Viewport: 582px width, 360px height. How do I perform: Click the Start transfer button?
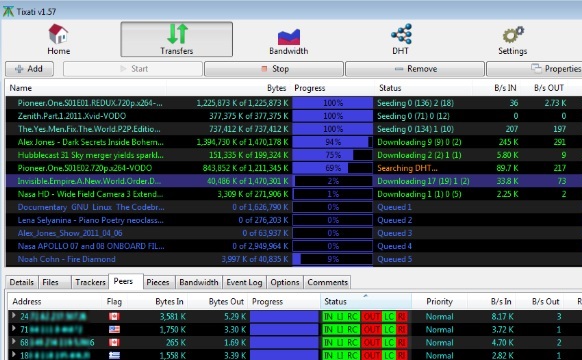pos(133,69)
